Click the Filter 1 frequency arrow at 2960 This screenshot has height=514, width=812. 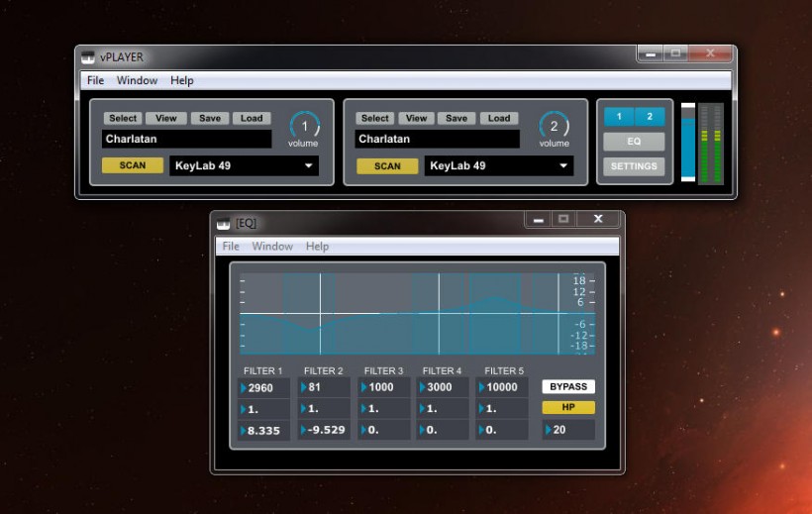(x=244, y=387)
